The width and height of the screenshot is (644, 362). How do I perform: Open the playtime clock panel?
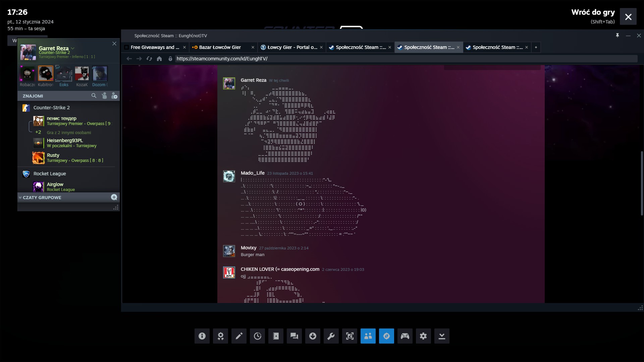click(257, 336)
